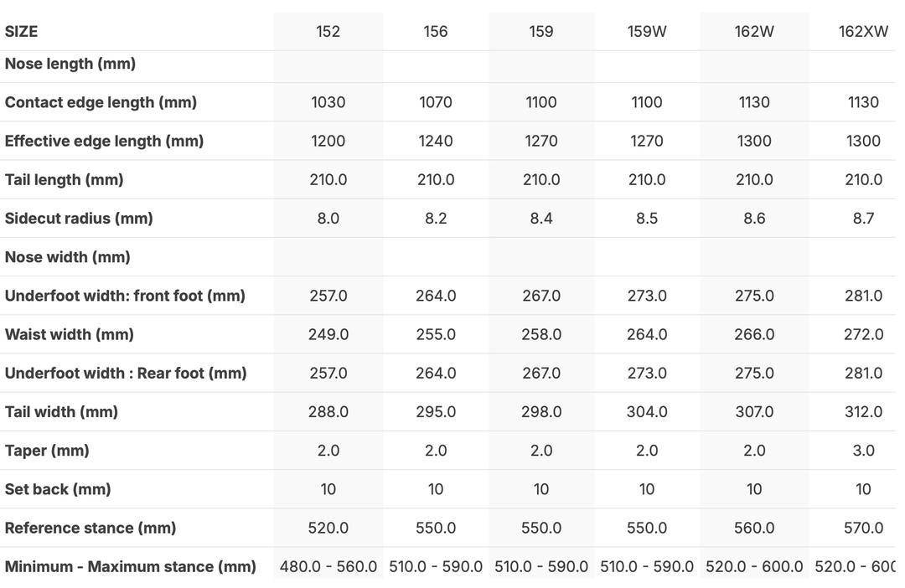Click the 152 size column header
905x588 pixels.
(328, 32)
